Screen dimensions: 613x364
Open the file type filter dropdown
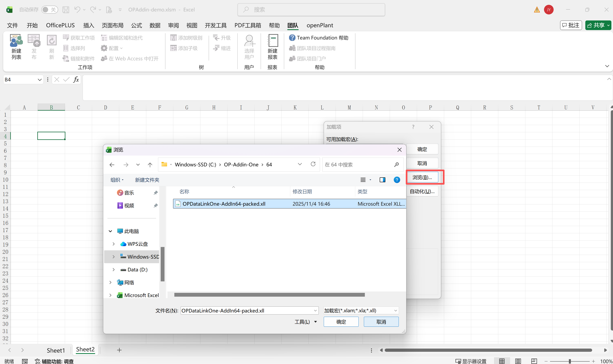coord(361,310)
